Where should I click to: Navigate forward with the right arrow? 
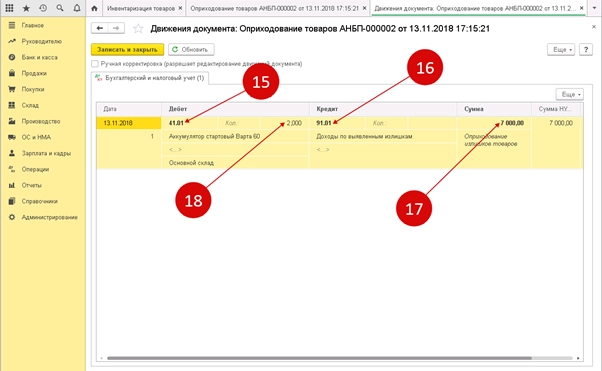pyautogui.click(x=116, y=28)
